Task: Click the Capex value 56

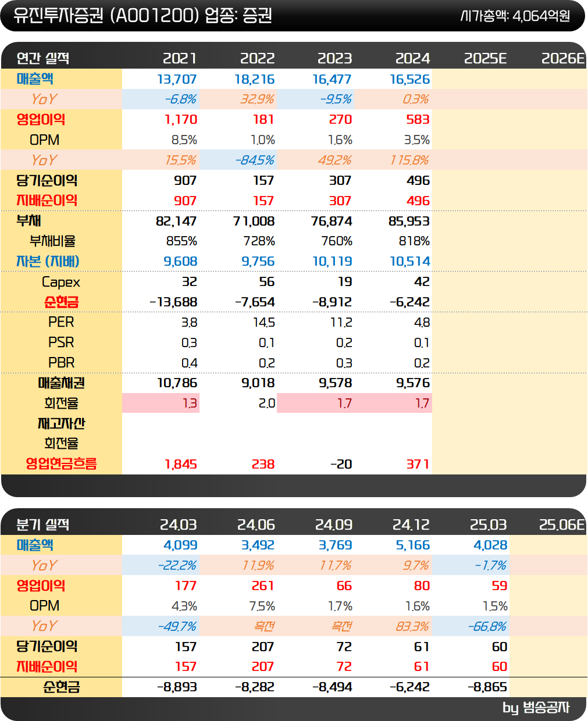Action: [267, 281]
